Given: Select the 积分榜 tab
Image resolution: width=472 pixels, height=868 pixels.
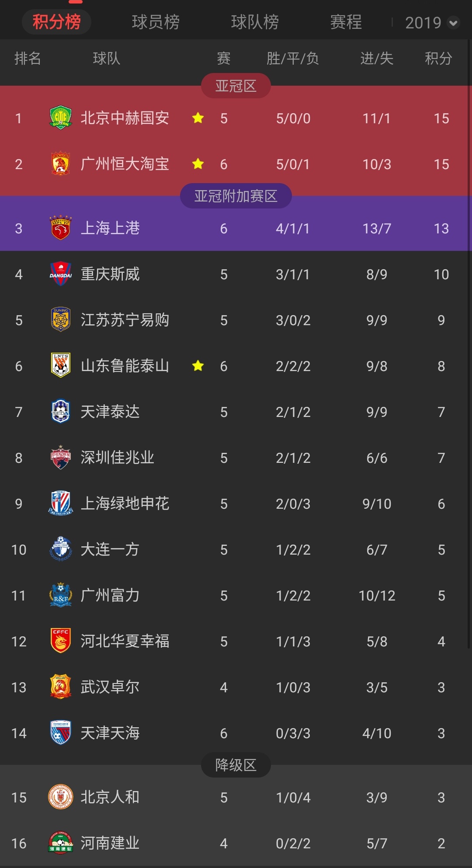Looking at the screenshot, I should pos(56,22).
